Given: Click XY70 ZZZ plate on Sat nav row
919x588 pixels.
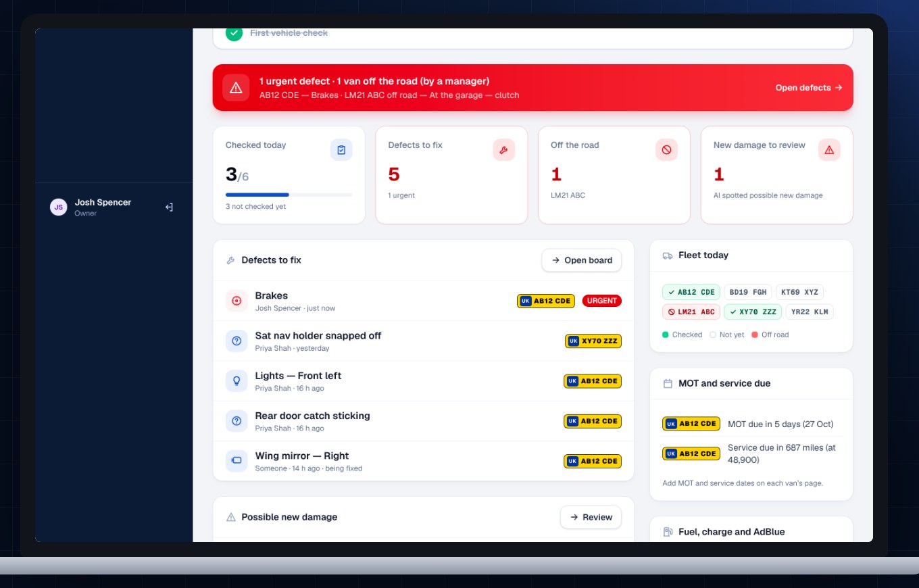Looking at the screenshot, I should tap(593, 341).
